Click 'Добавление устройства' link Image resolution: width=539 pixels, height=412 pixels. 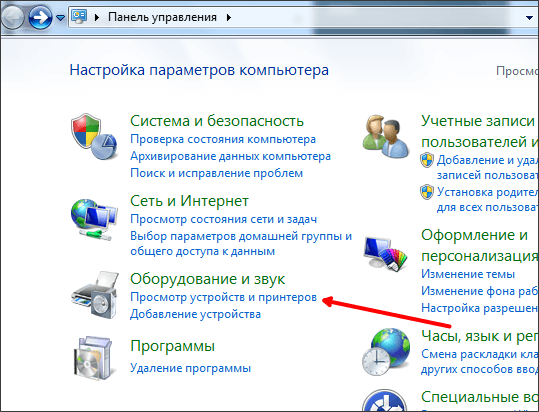click(x=195, y=314)
